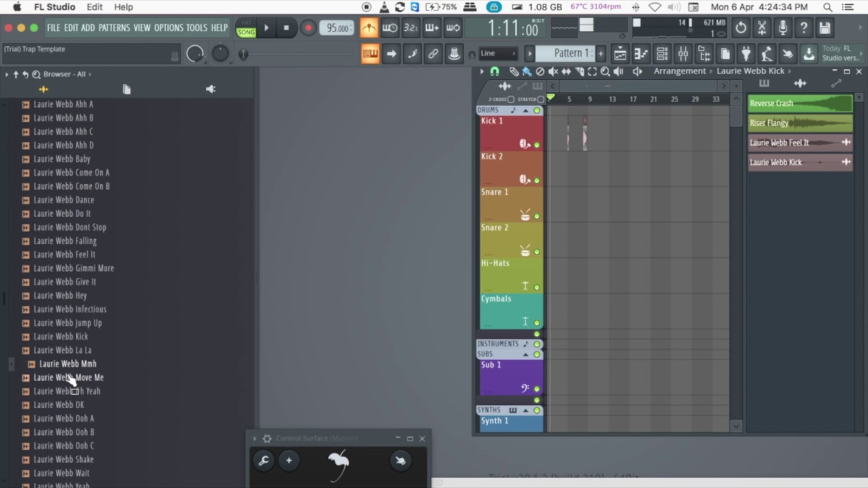Start playback with the play button
Screen dimensions: 868x488
pyautogui.click(x=266, y=28)
